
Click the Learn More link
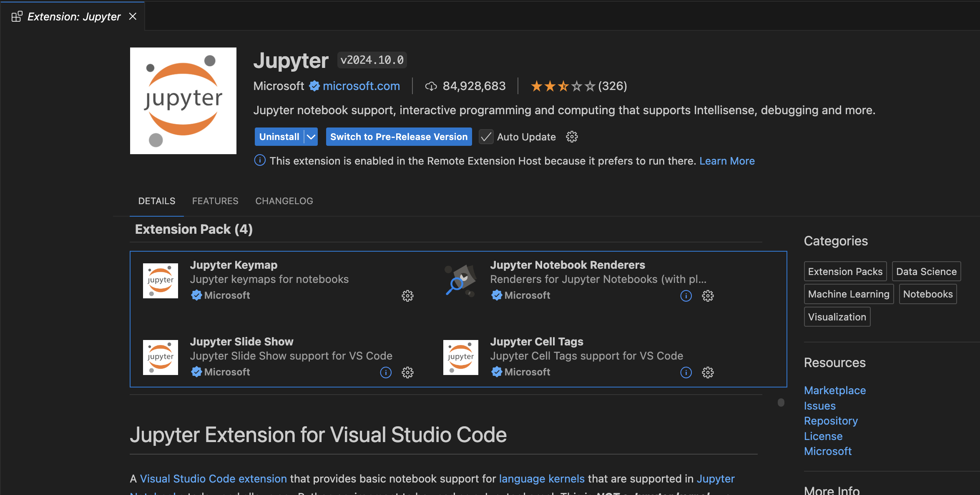[727, 161]
